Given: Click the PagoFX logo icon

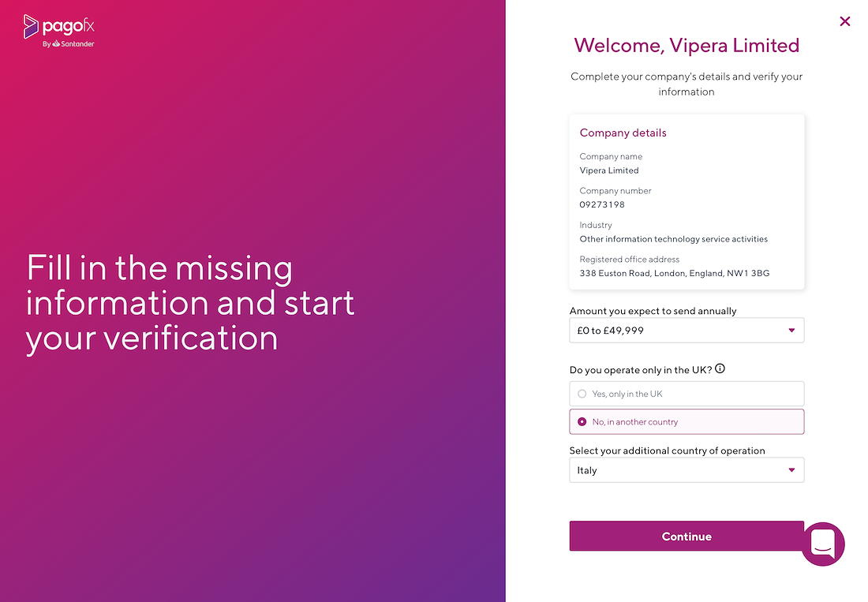Looking at the screenshot, I should pyautogui.click(x=31, y=27).
